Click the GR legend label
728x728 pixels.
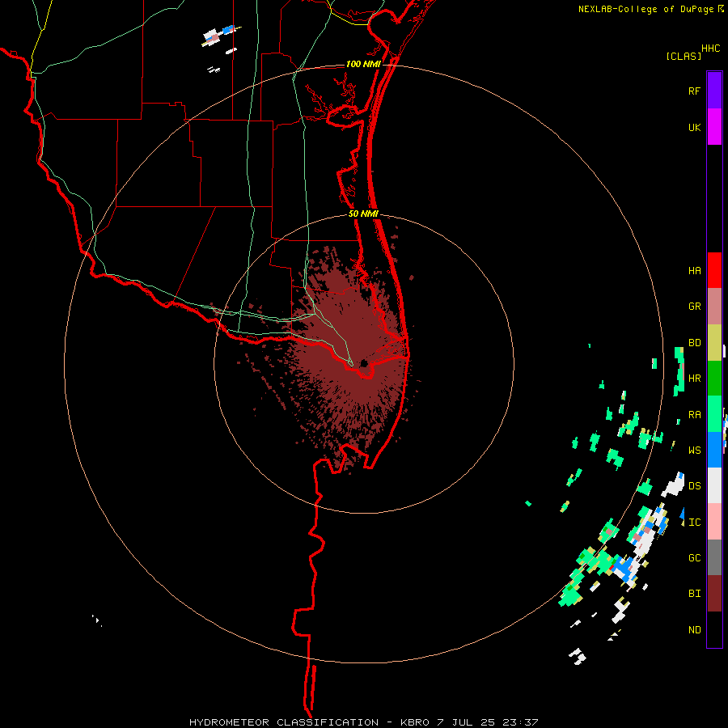click(694, 307)
